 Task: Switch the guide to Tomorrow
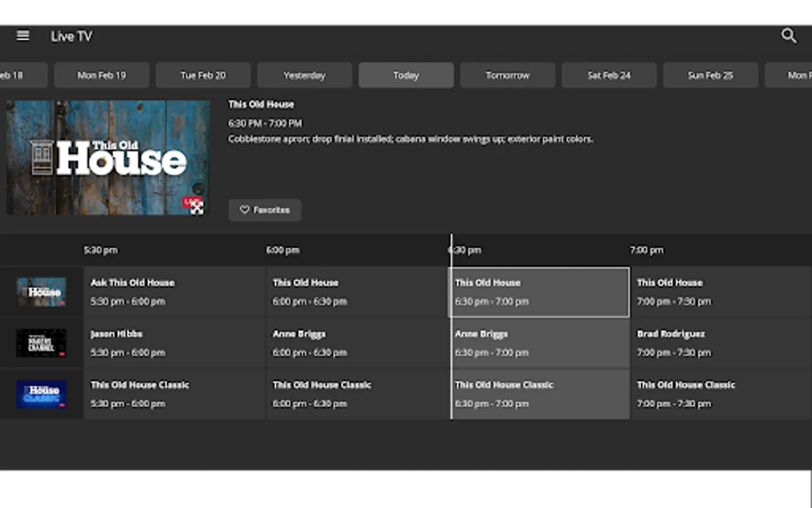pos(507,75)
